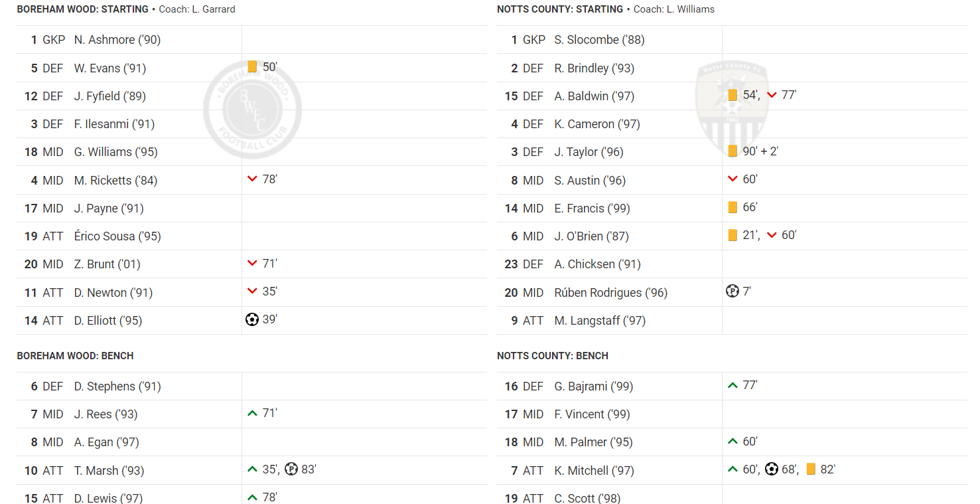Click D. Elliott's goal ball icon

click(252, 320)
